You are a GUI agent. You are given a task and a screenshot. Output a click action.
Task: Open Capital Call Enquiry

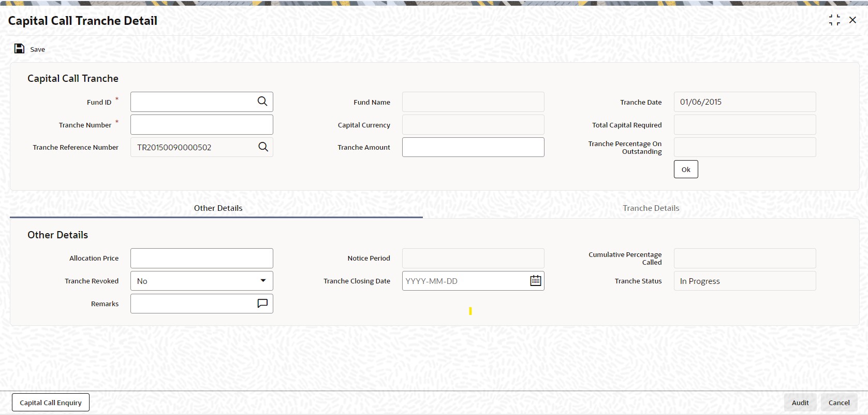[x=51, y=403]
